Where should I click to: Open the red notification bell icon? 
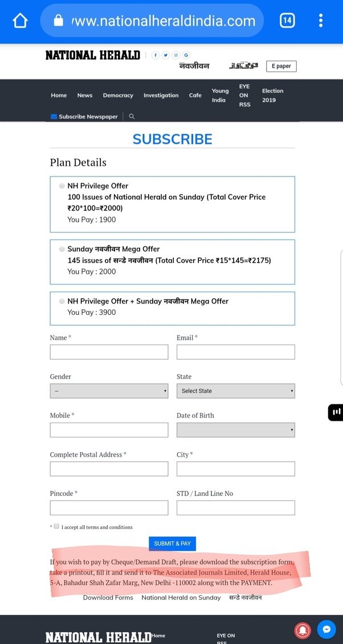(x=303, y=629)
